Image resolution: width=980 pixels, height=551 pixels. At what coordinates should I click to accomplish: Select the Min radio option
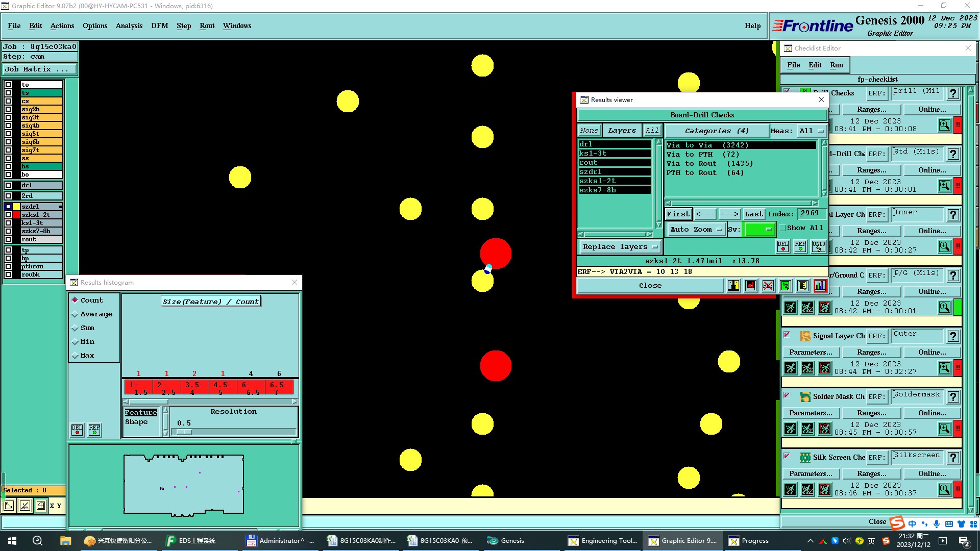click(75, 341)
